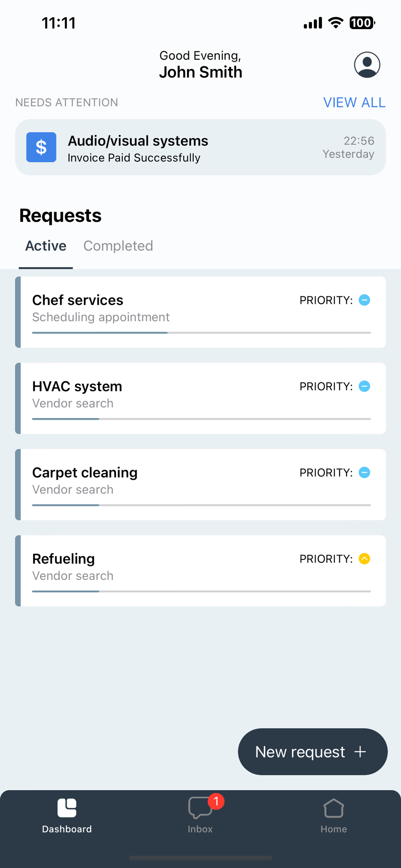Image resolution: width=401 pixels, height=868 pixels.
Task: Open the Audio/visual systems invoice notification
Action: [200, 148]
